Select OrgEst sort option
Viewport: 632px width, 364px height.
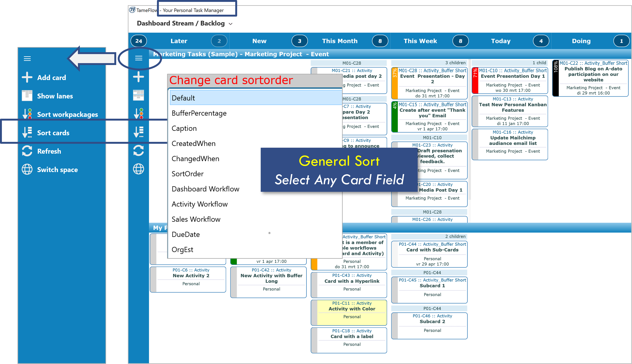click(256, 249)
